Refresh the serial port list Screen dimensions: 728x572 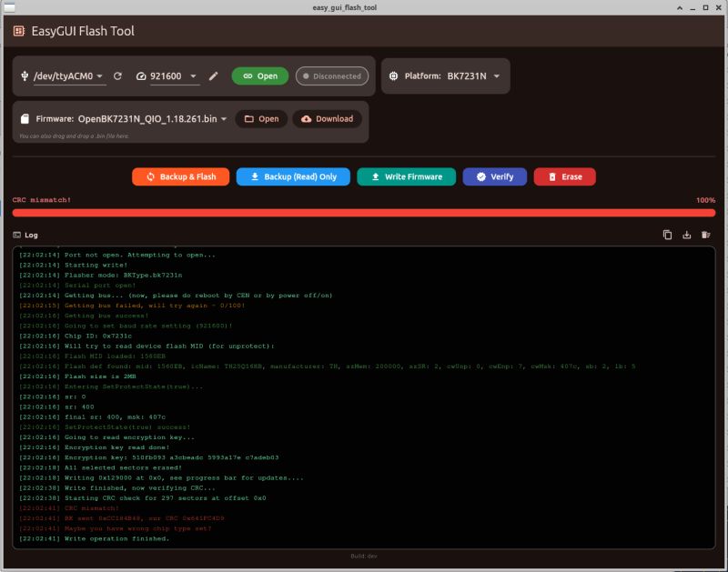[118, 75]
